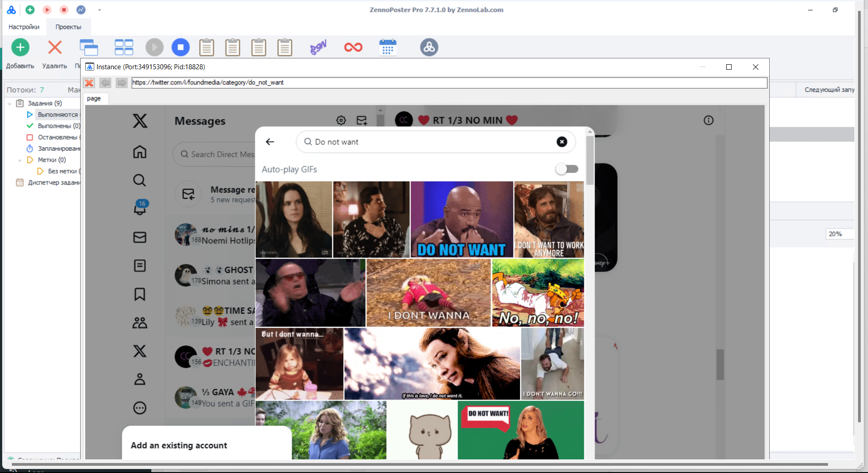The image size is (868, 473).
Task: Switch to the Проекты tab
Action: (x=68, y=27)
